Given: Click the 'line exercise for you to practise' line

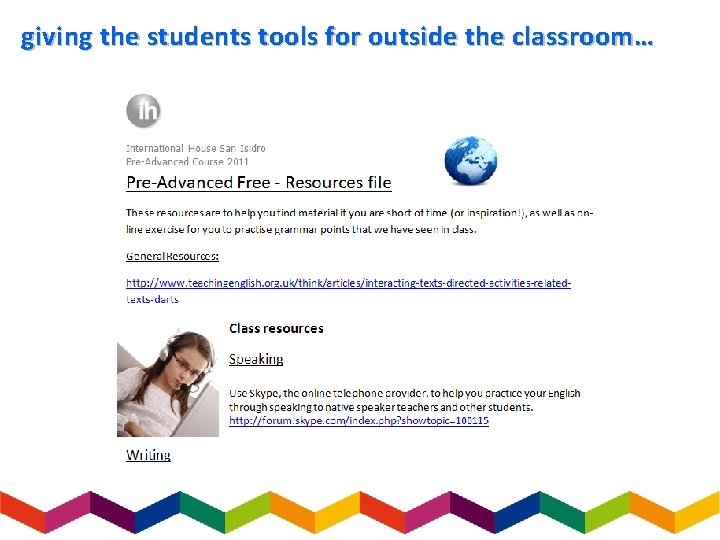Looking at the screenshot, I should 301,230.
